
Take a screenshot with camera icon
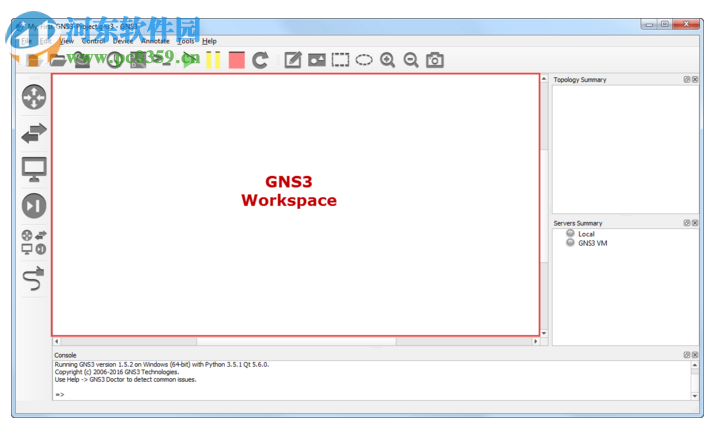(435, 60)
